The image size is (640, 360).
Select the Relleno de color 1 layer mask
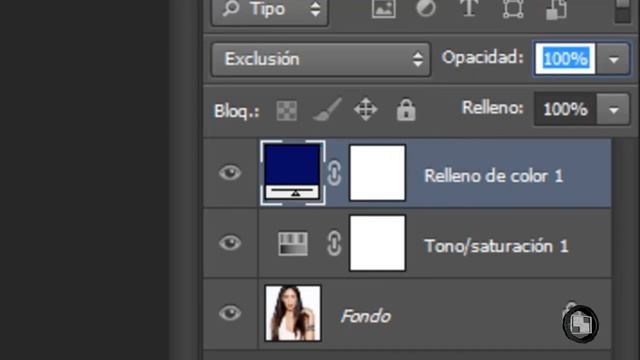[x=378, y=173]
